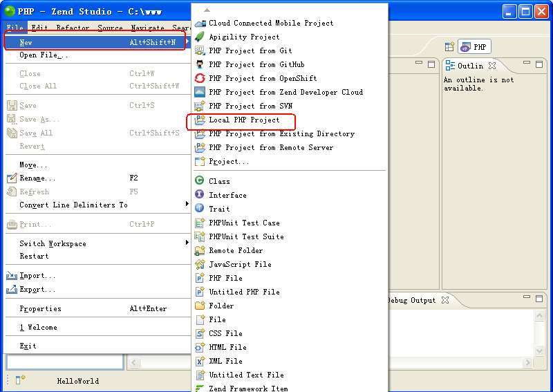Expand the New submenu arrow
The width and height of the screenshot is (553, 392).
coord(187,42)
